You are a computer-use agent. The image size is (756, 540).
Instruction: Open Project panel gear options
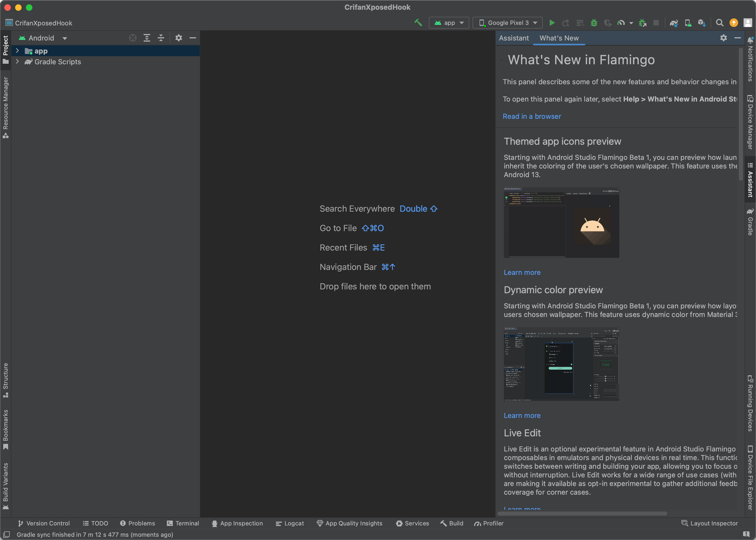click(x=178, y=38)
